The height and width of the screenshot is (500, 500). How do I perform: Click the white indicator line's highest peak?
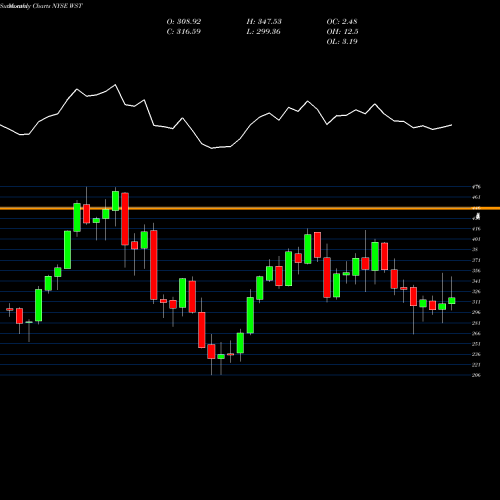[x=115, y=85]
